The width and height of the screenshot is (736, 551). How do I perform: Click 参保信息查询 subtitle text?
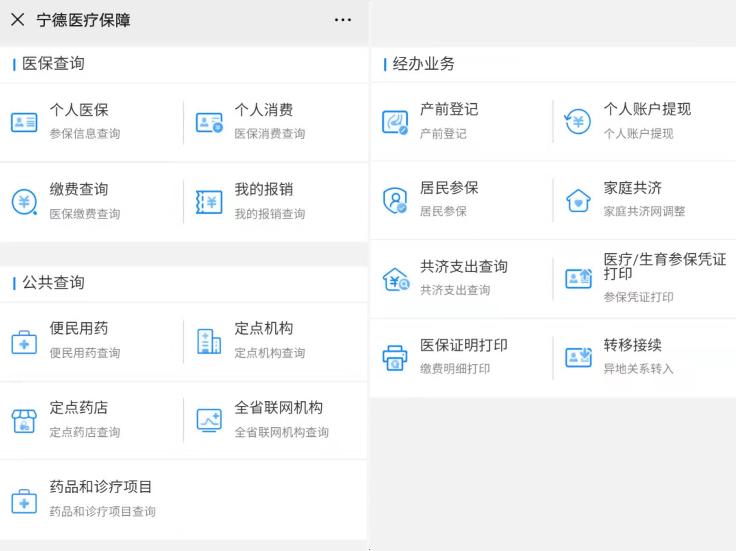click(85, 134)
